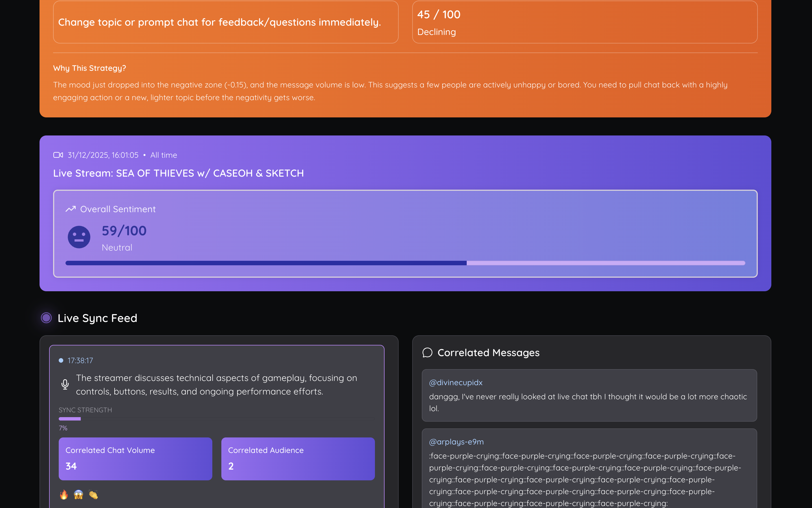
Task: Click the trending arrow icon by Overall Sentiment
Action: tap(71, 209)
